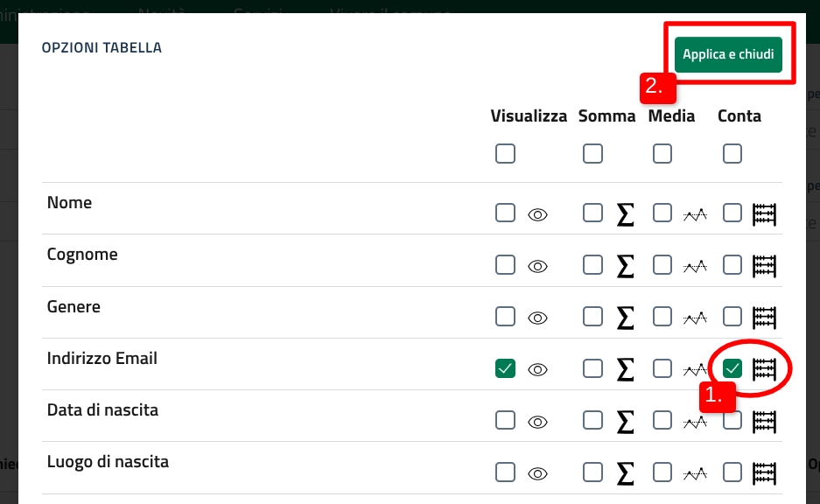Check the header Conta select-all checkbox

(x=732, y=154)
